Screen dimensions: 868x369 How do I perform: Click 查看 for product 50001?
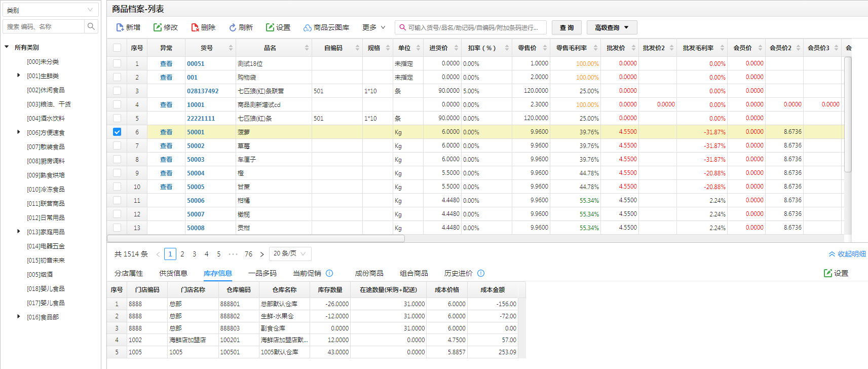[x=166, y=132]
